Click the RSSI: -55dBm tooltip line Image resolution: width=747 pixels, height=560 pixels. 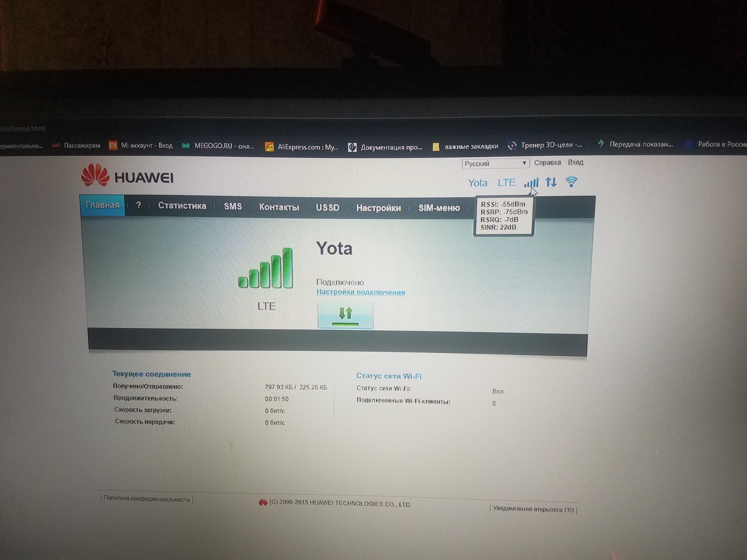pyautogui.click(x=503, y=204)
